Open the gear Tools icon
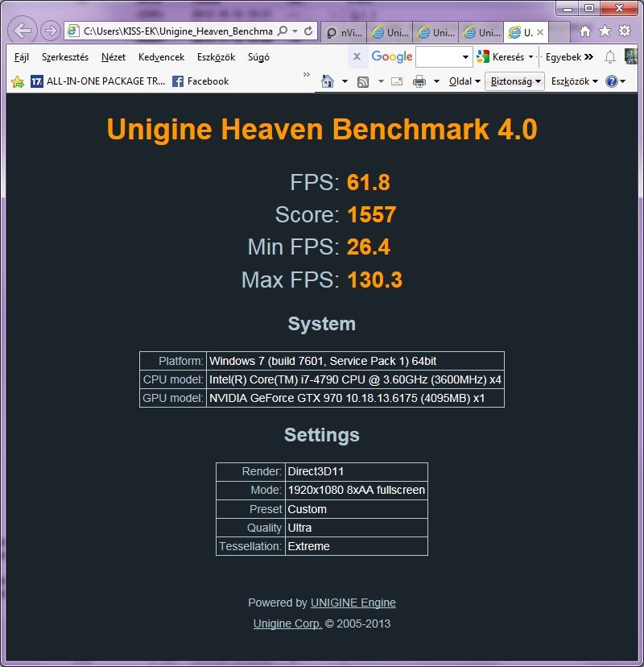This screenshot has height=667, width=644. (625, 31)
